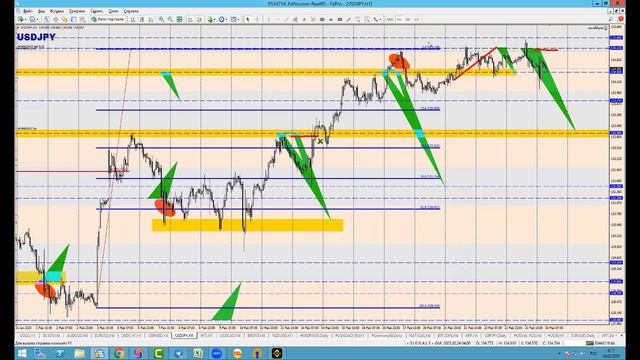Open Binance app from the taskbar

(277, 353)
